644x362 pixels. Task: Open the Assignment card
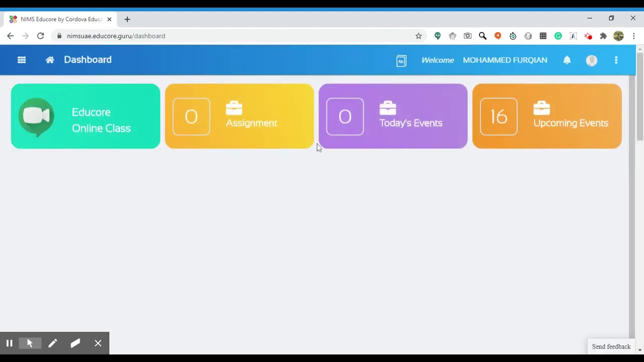[239, 116]
